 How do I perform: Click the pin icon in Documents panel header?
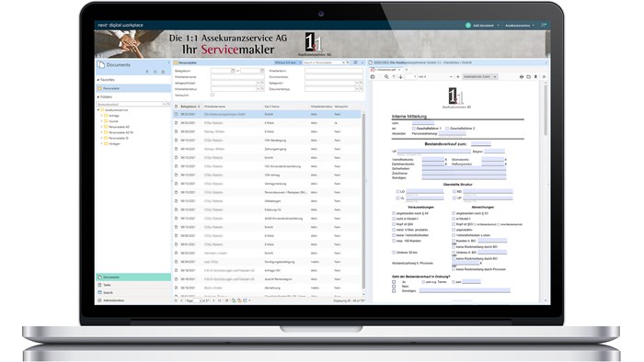[x=147, y=72]
